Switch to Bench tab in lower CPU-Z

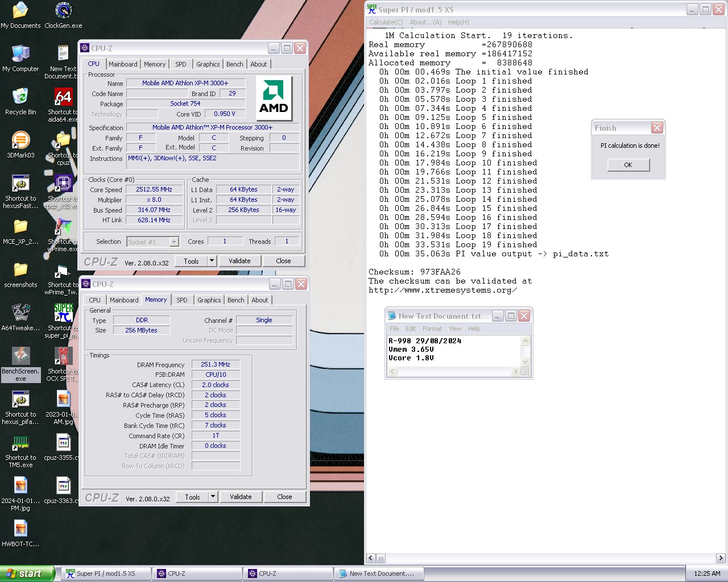235,300
